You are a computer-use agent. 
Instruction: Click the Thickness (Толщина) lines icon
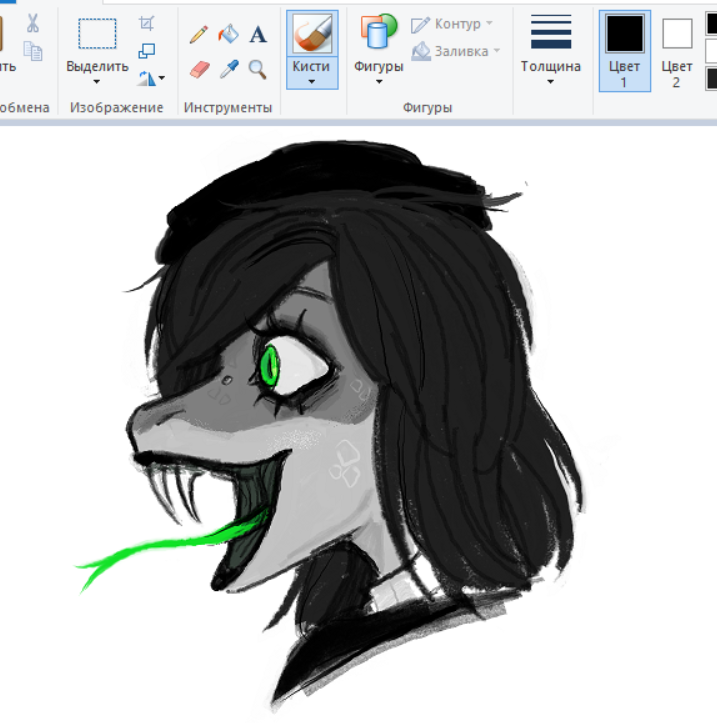coord(551,31)
